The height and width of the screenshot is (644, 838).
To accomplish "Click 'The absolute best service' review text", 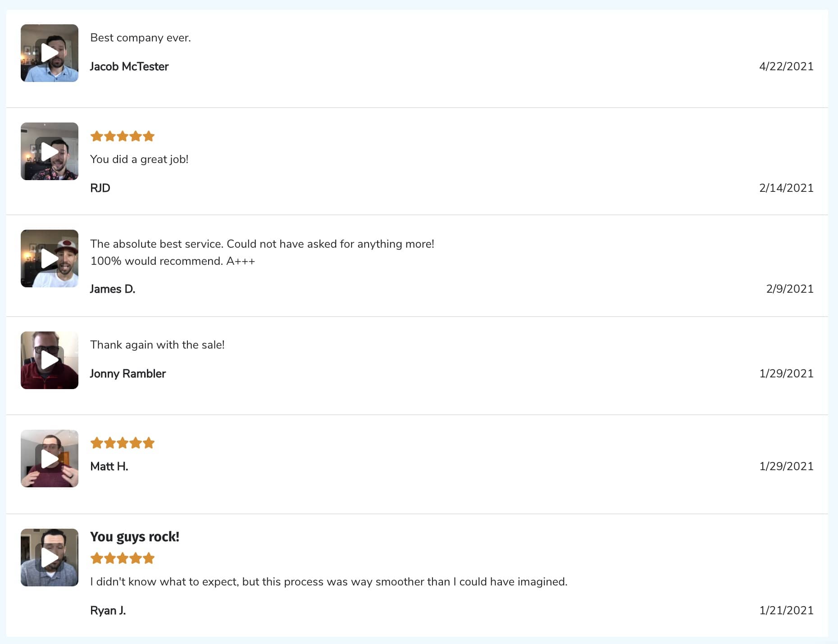I will coord(262,244).
